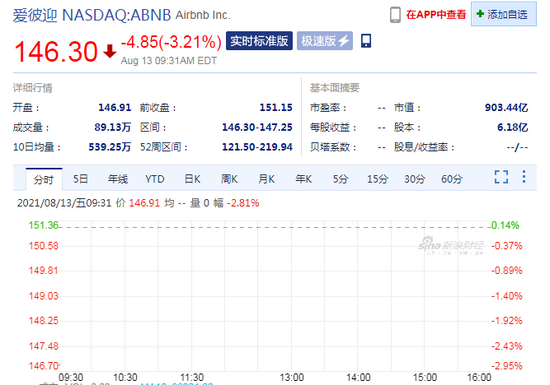Select the 30分 chart tab

[415, 179]
